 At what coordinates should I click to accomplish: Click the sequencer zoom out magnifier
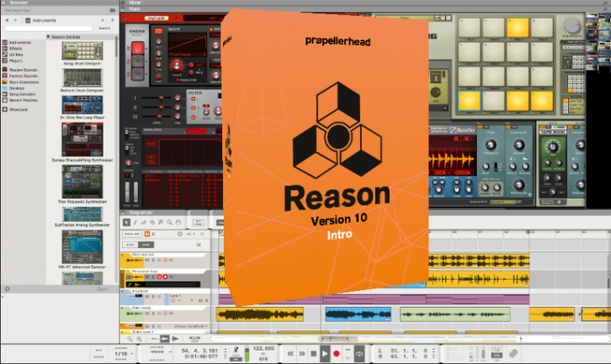(130, 339)
